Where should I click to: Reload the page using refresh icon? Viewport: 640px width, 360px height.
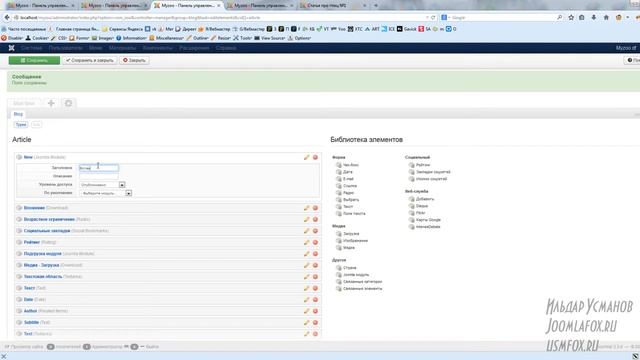point(433,18)
